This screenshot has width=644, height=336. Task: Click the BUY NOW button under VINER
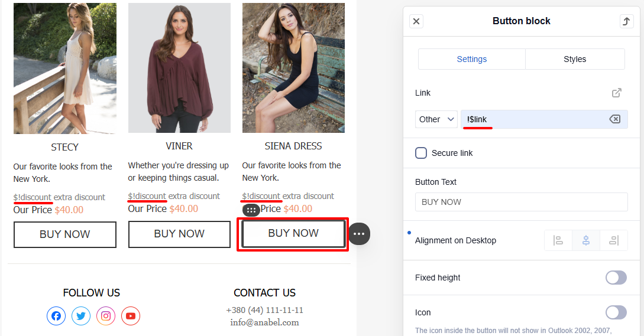point(179,234)
